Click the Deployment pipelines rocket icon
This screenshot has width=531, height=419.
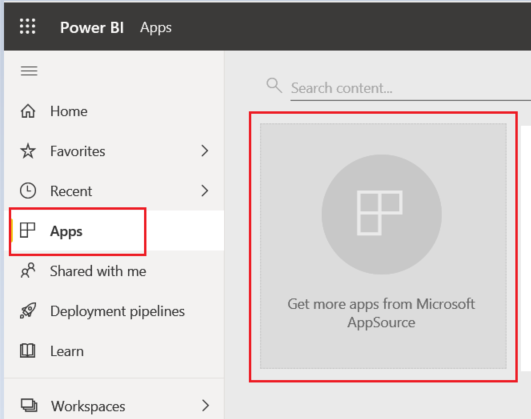coord(28,310)
